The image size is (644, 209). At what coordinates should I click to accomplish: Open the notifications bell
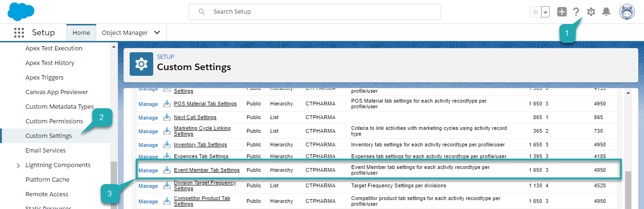pyautogui.click(x=606, y=12)
